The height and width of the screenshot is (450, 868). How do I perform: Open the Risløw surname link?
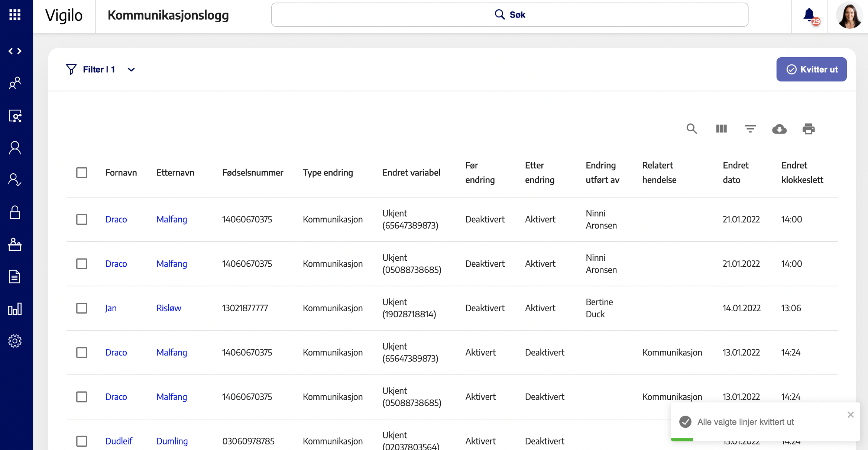click(x=169, y=308)
